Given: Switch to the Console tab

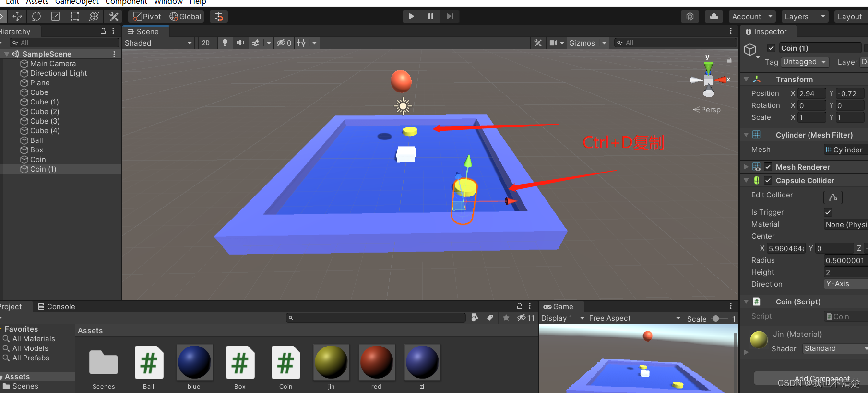Looking at the screenshot, I should point(57,306).
